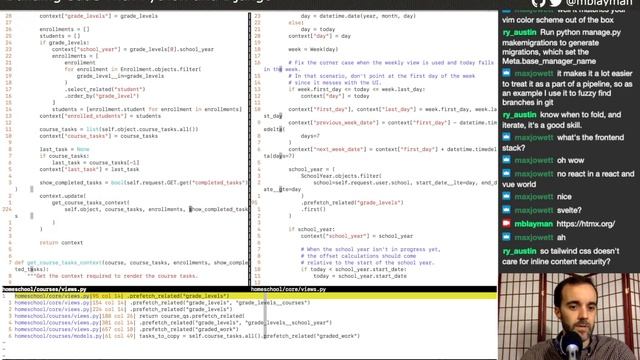Click 'context.update(' in the left pane
The height and width of the screenshot is (360, 640).
coord(63,196)
